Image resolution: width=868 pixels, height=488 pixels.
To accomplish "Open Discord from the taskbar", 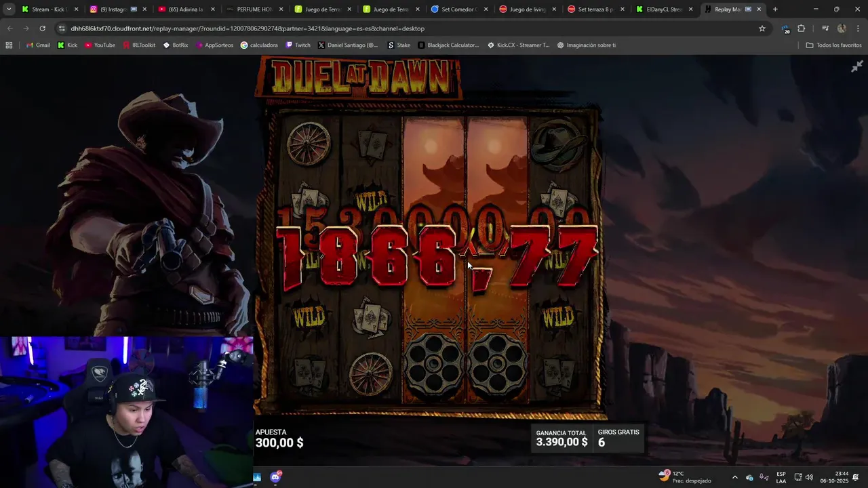I will tap(275, 477).
